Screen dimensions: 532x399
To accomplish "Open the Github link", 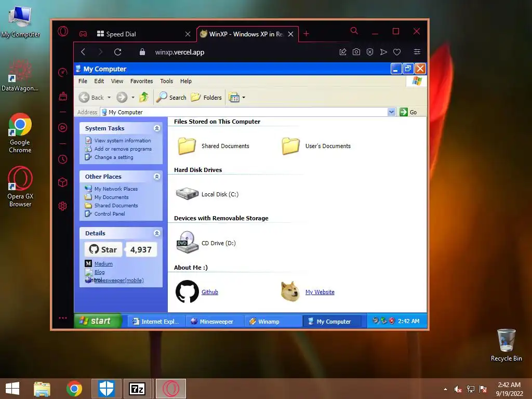I will pos(210,292).
